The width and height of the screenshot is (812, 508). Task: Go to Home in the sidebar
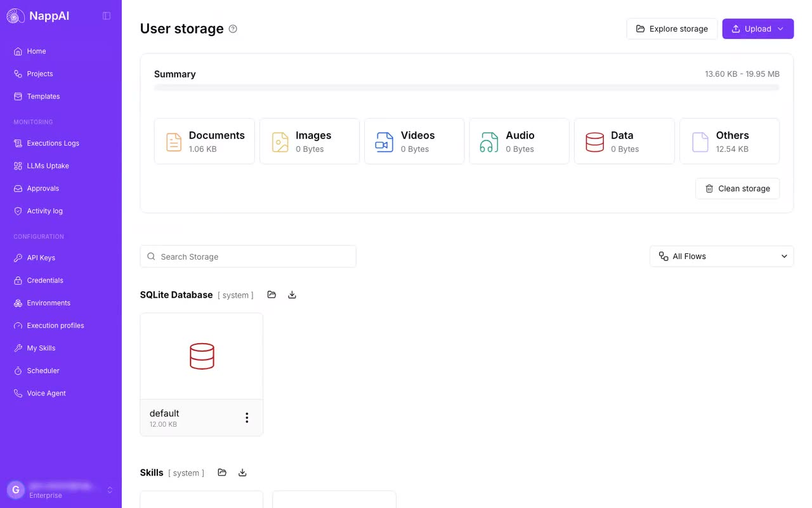coord(61,51)
